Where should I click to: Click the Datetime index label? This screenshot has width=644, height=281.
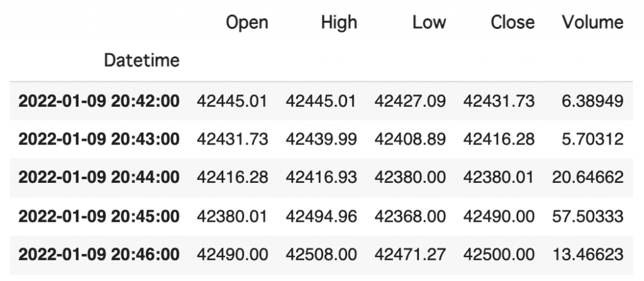[142, 60]
